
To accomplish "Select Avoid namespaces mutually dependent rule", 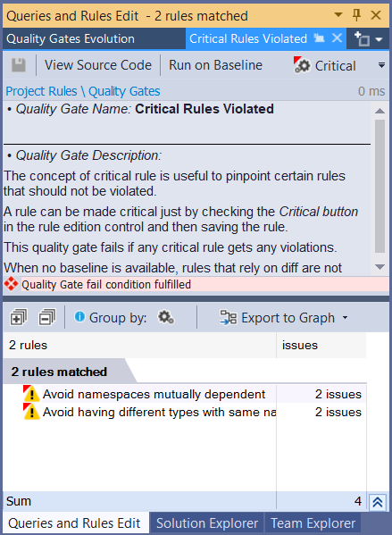I will coord(154,394).
